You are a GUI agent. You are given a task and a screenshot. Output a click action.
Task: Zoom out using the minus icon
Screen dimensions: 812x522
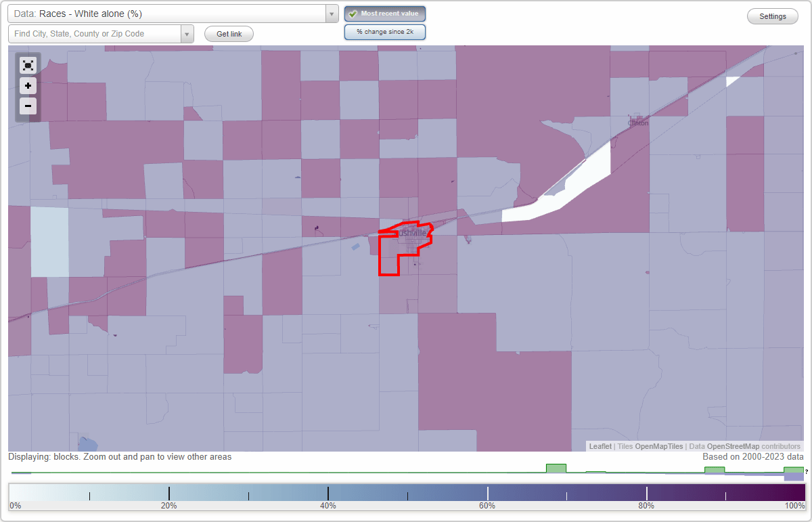pyautogui.click(x=28, y=106)
